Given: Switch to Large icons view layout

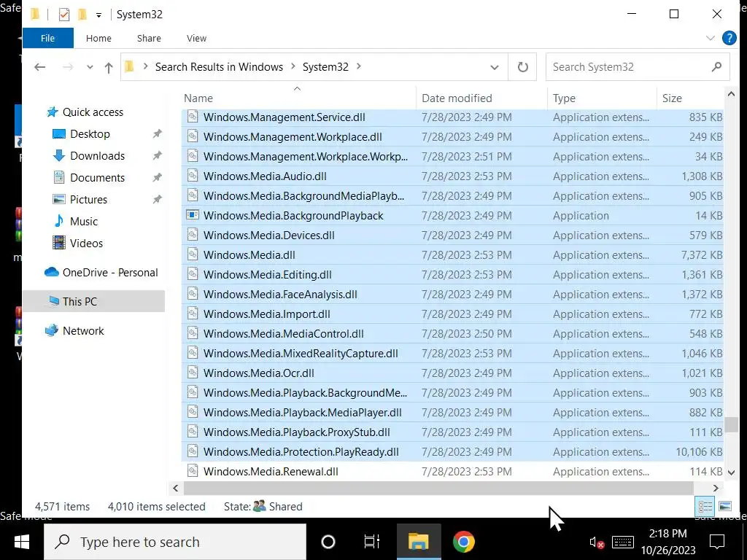Looking at the screenshot, I should pyautogui.click(x=724, y=506).
